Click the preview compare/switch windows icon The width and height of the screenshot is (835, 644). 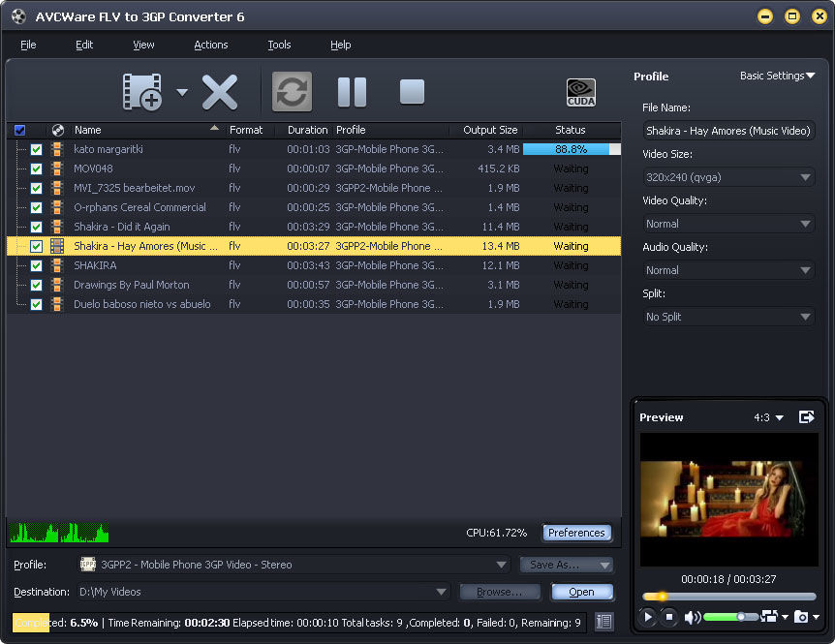pos(769,616)
